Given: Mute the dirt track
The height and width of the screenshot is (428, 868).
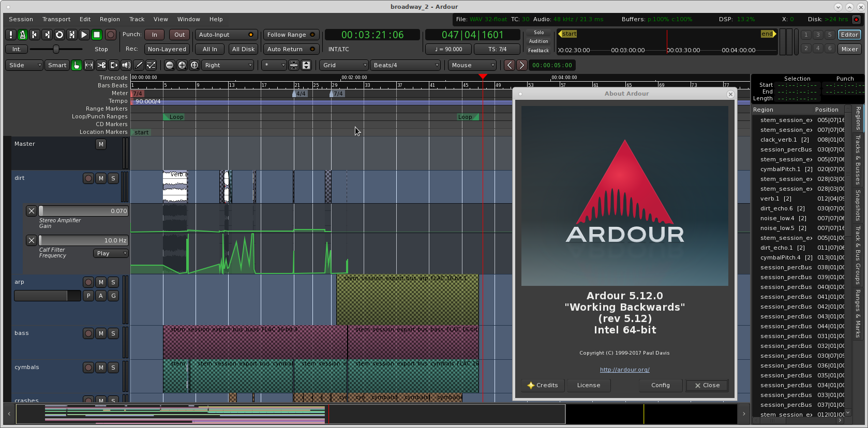Looking at the screenshot, I should coord(101,178).
